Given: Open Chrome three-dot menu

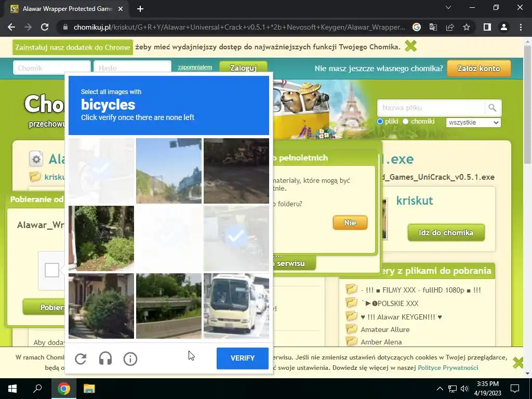Looking at the screenshot, I should click(521, 27).
